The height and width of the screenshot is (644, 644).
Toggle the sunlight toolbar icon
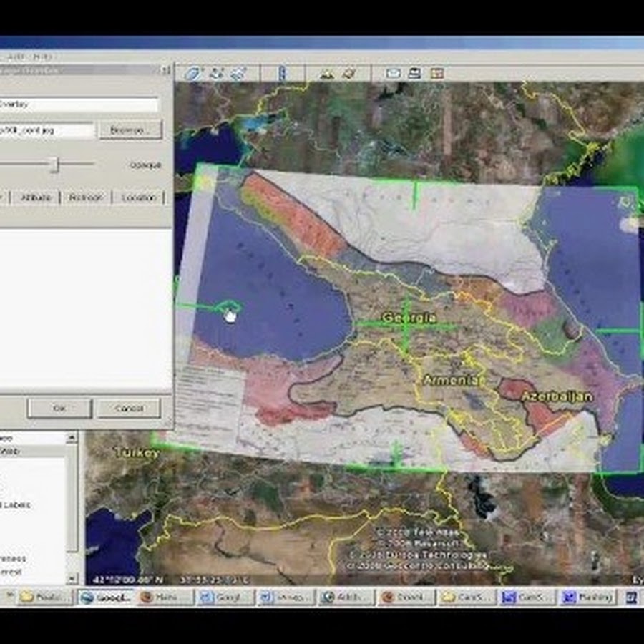click(x=326, y=74)
